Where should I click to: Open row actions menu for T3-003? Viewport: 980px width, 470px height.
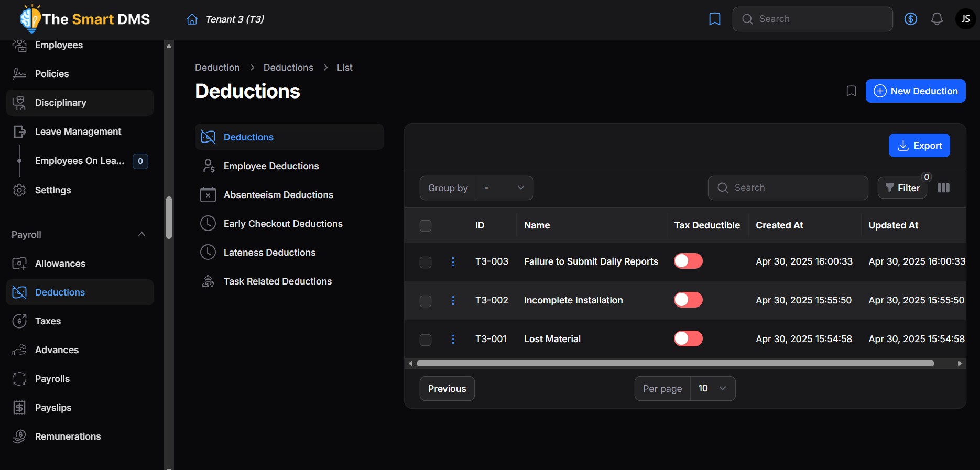click(453, 261)
